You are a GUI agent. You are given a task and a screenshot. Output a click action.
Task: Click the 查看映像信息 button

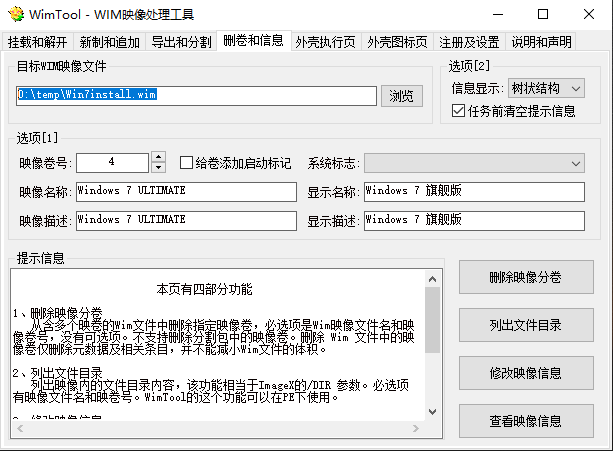pyautogui.click(x=526, y=421)
